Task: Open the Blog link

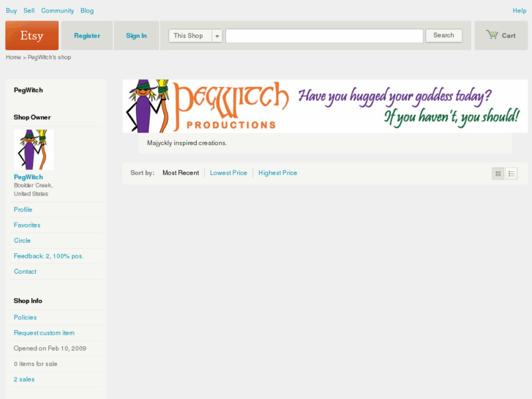Action: pyautogui.click(x=87, y=10)
